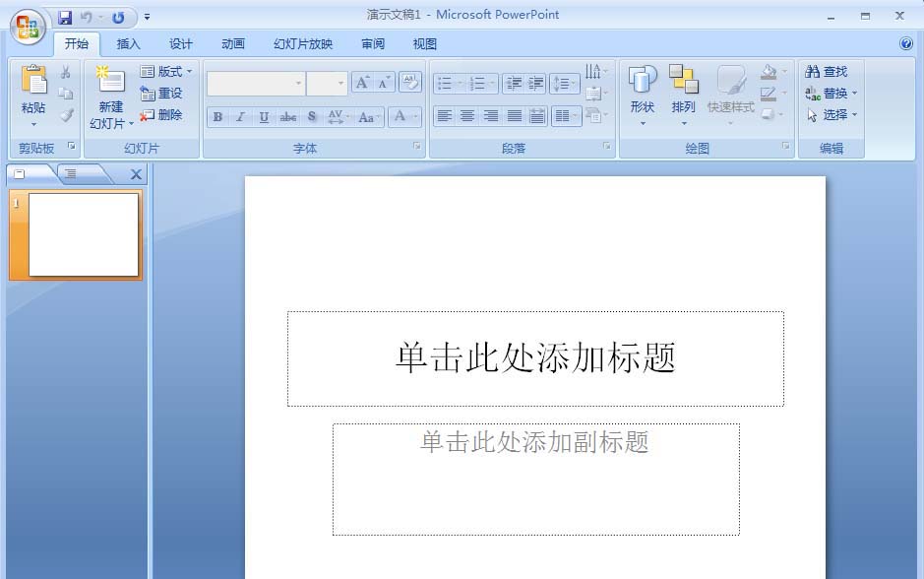Apply the font color A button
Screen dimensions: 924x579
coord(400,116)
